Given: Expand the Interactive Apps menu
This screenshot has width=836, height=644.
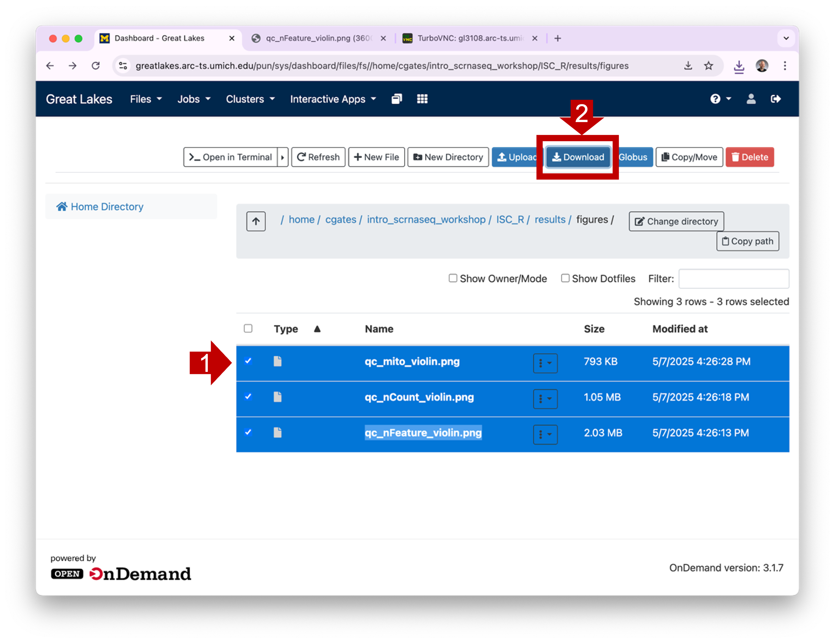Looking at the screenshot, I should point(333,99).
